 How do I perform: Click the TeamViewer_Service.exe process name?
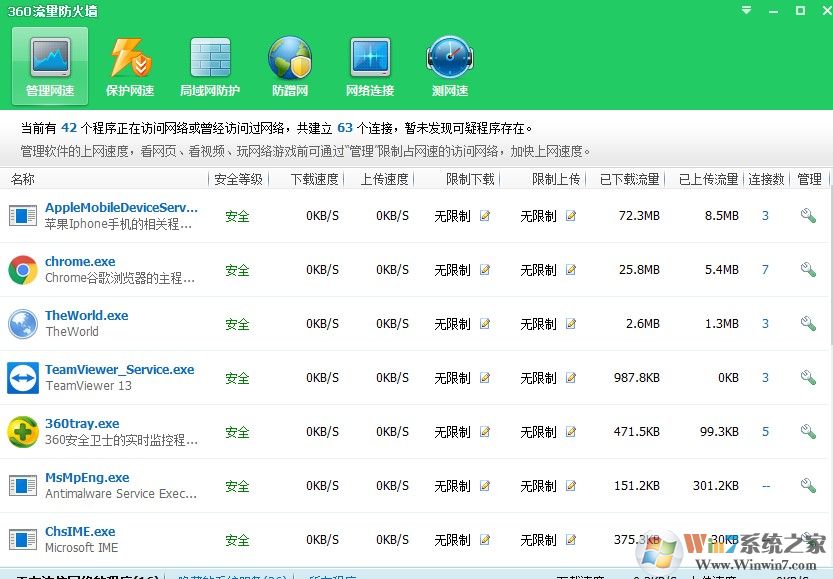(119, 370)
